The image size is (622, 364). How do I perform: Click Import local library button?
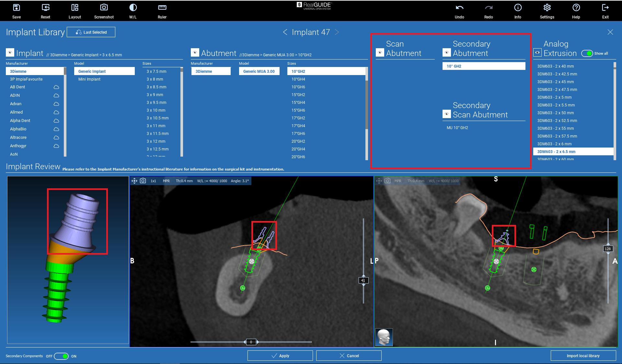(583, 356)
